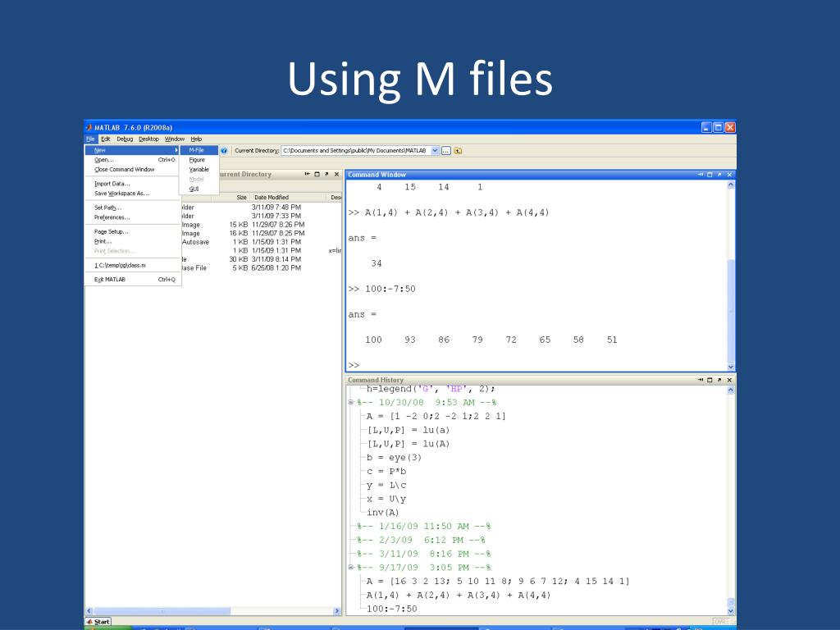Open the Help menu in menu bar
The height and width of the screenshot is (630, 840).
coord(196,139)
